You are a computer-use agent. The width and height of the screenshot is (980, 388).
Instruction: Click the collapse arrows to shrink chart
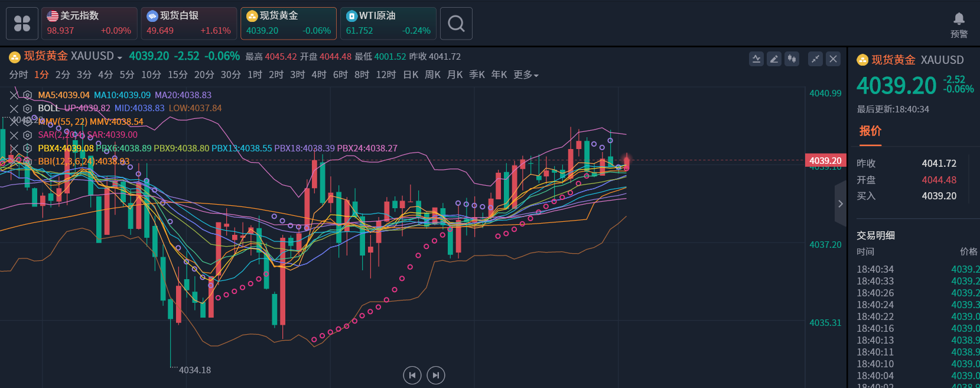tap(815, 59)
